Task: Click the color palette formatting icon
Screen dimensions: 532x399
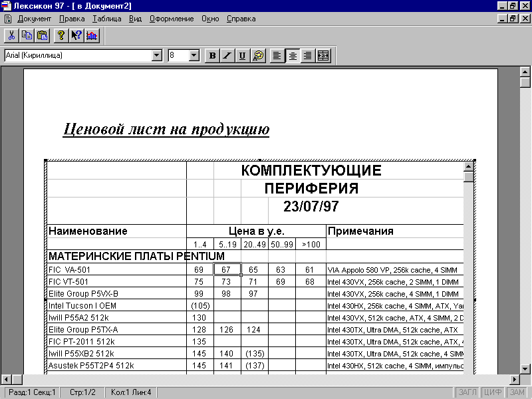Action: 258,55
